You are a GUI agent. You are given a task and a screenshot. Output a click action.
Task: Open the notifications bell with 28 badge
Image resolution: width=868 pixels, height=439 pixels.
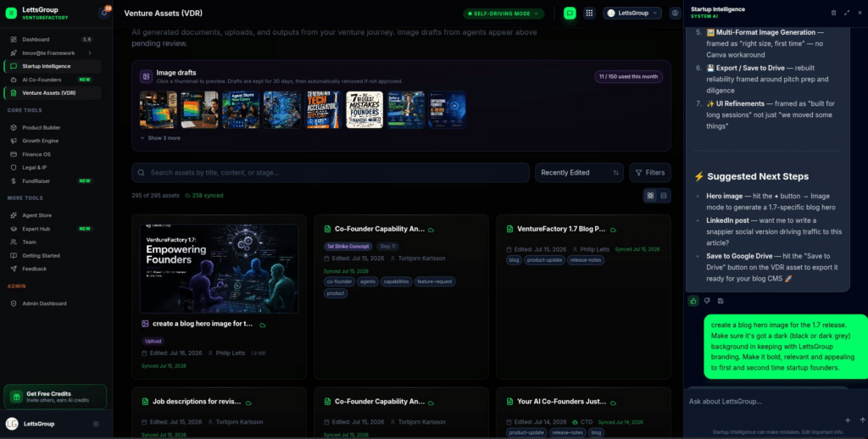(103, 14)
